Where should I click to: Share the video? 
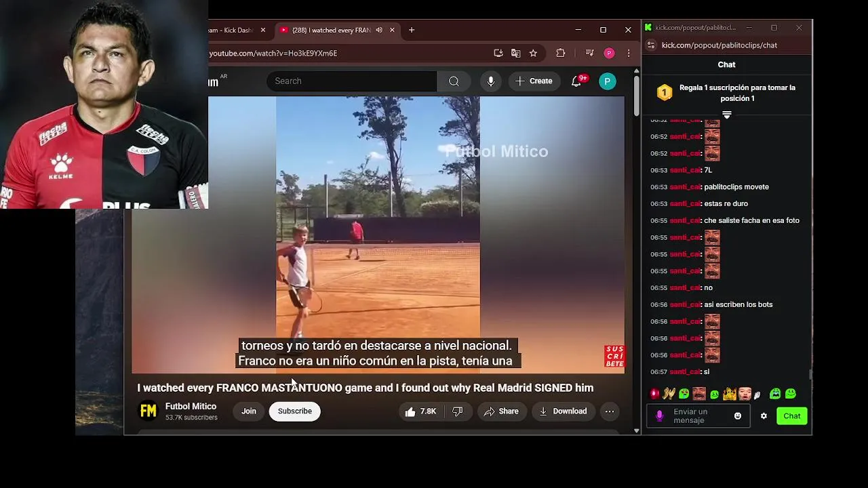coord(501,411)
